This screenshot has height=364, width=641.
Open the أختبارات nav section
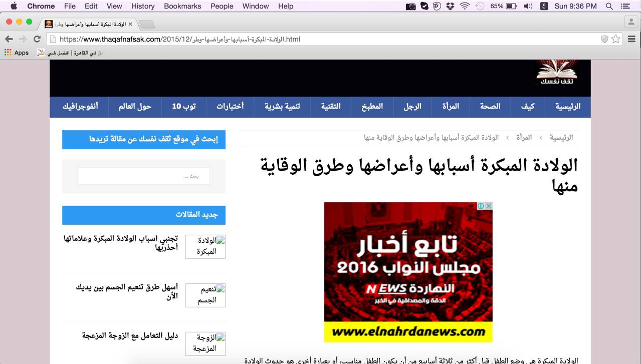230,107
